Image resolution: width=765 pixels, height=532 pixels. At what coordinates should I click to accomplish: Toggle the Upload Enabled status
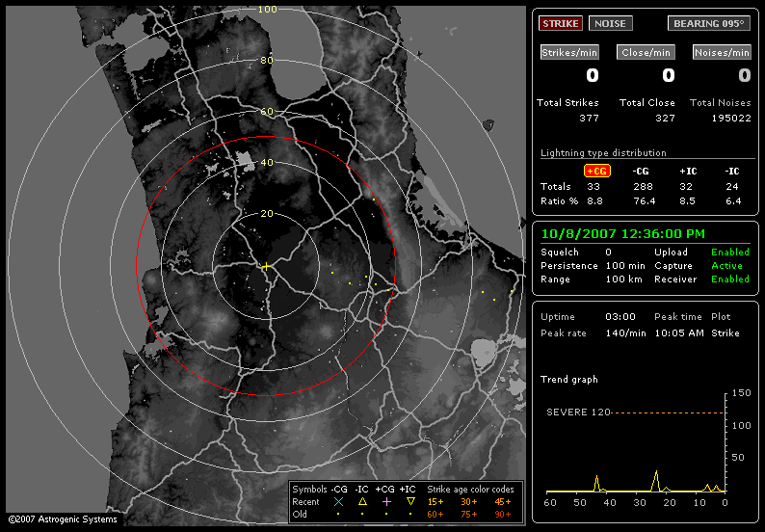pyautogui.click(x=729, y=253)
